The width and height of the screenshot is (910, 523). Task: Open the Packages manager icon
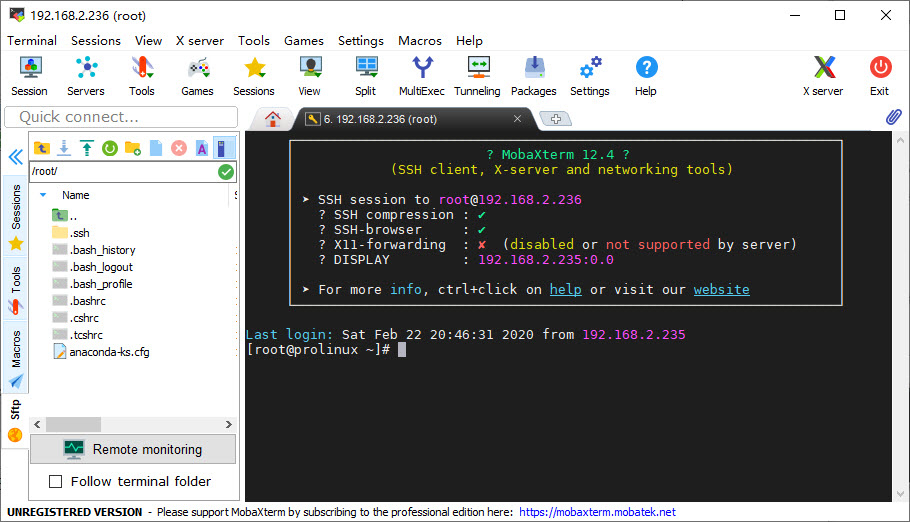533,75
